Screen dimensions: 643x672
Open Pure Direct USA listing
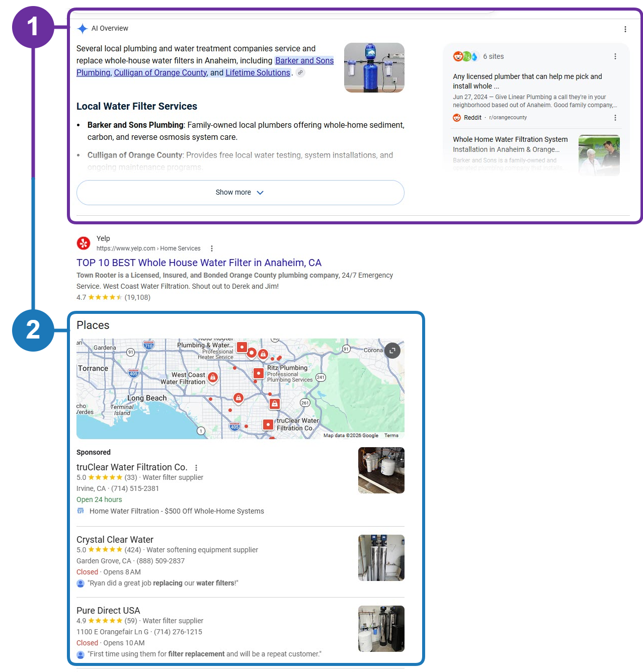[108, 611]
